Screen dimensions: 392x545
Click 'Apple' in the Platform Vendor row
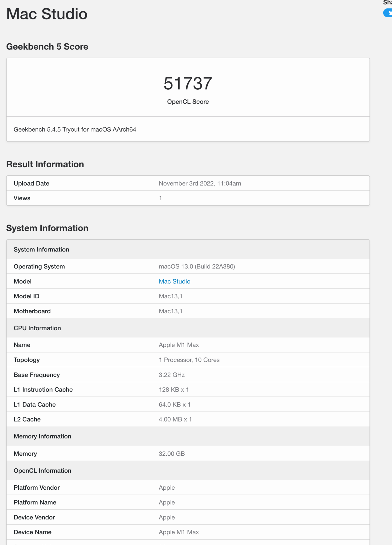(x=167, y=488)
